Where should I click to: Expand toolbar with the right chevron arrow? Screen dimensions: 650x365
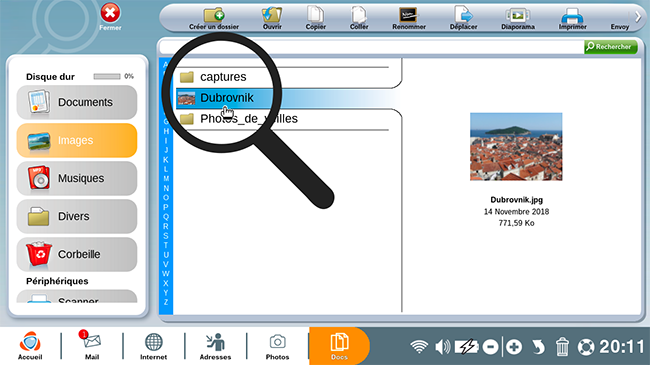coord(638,17)
